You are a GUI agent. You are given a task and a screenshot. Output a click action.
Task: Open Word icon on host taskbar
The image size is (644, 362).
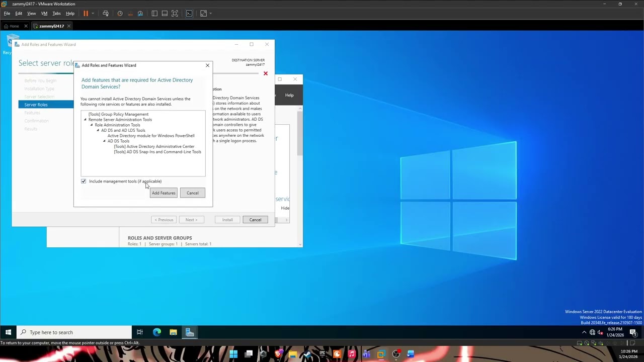pos(411,354)
